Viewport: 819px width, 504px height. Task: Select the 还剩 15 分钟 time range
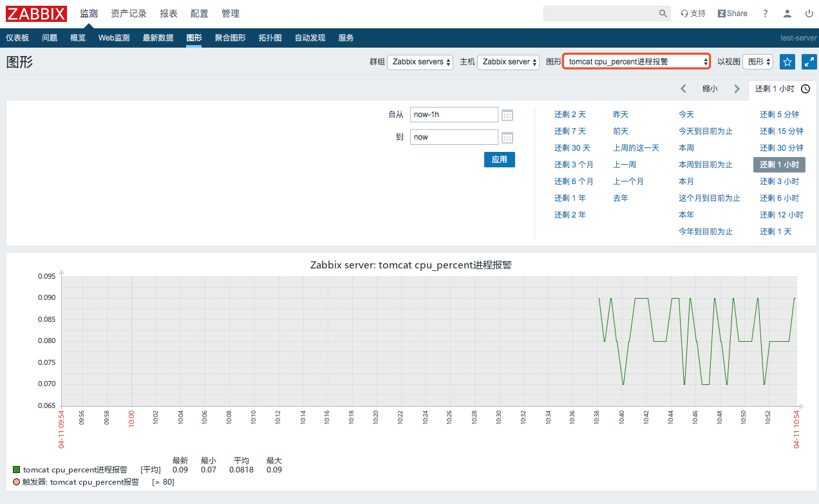coord(782,131)
